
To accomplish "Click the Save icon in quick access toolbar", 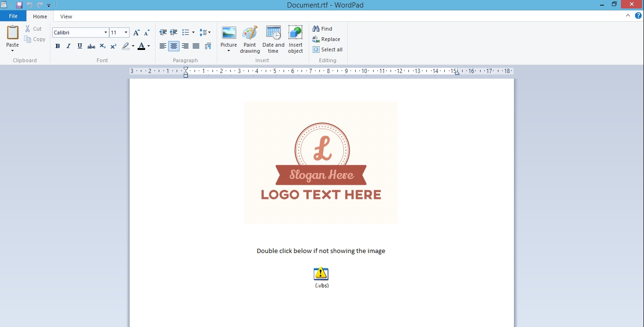I will (x=19, y=5).
